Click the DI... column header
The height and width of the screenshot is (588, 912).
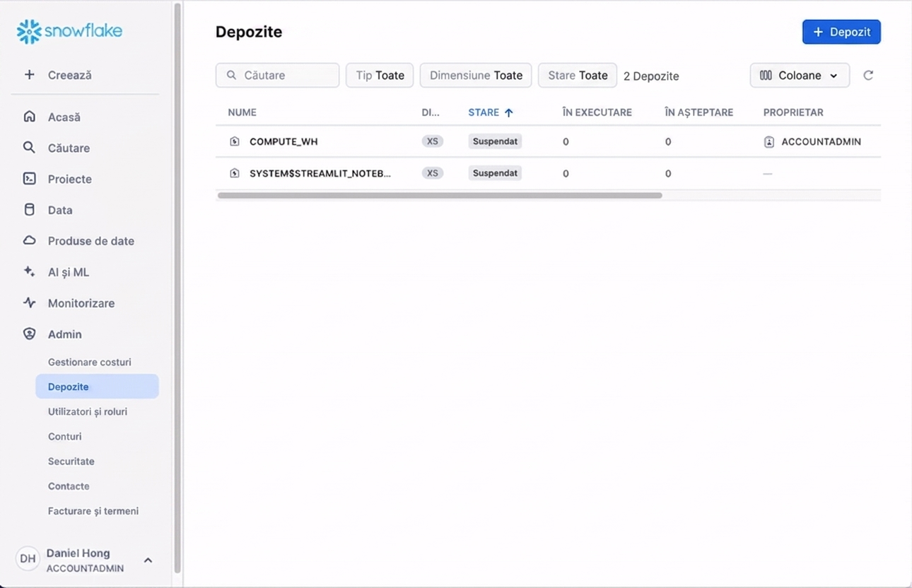(431, 112)
